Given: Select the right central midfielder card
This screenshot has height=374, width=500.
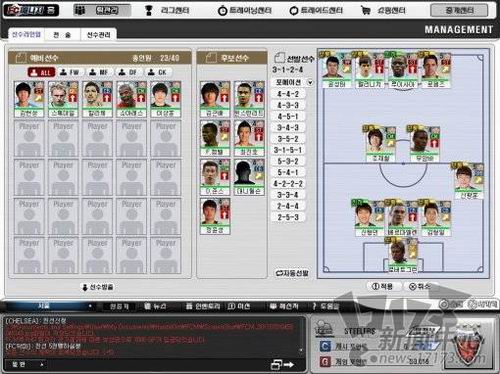Looking at the screenshot, I should (425, 144).
